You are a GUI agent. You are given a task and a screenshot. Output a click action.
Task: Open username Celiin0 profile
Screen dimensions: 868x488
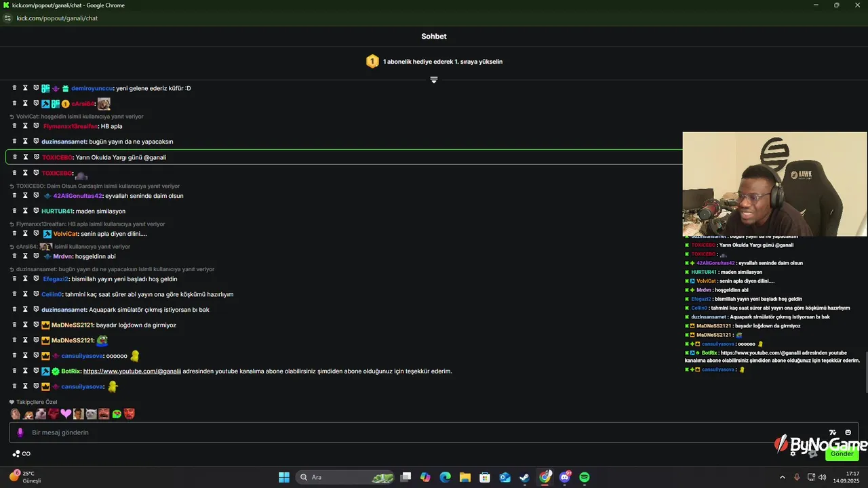tap(52, 294)
